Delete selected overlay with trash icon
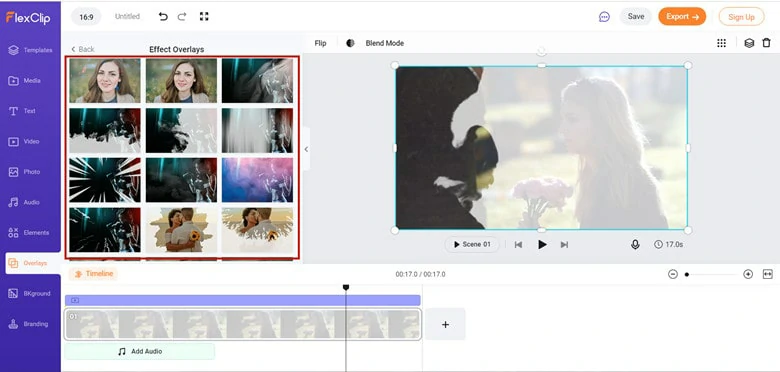The width and height of the screenshot is (780, 372). [766, 43]
